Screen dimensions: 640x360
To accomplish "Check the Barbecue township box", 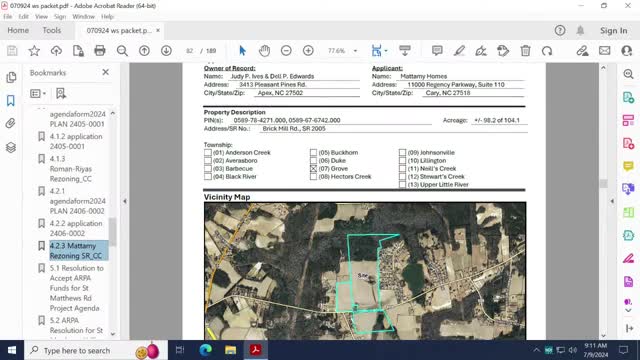I will pos(208,169).
